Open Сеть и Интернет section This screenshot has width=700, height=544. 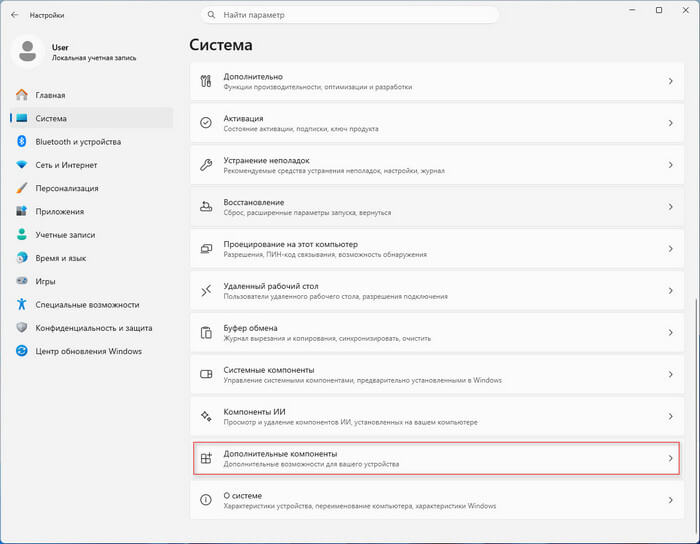[x=92, y=165]
